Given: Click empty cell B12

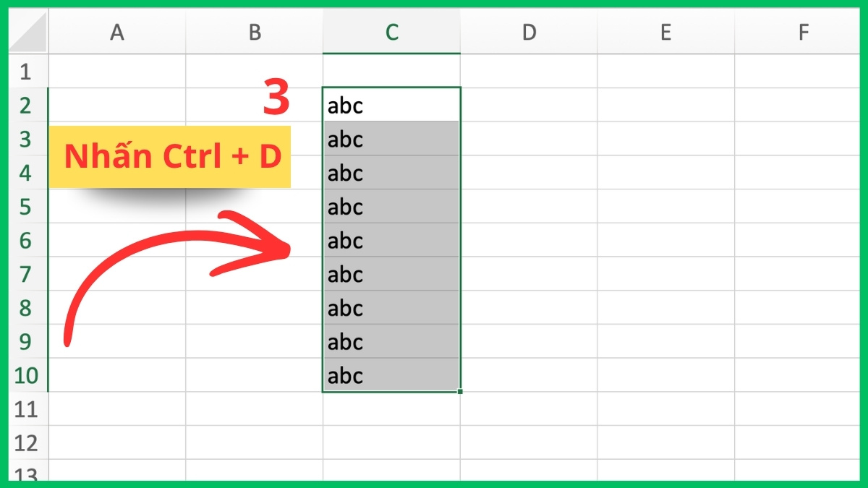Looking at the screenshot, I should point(255,442).
